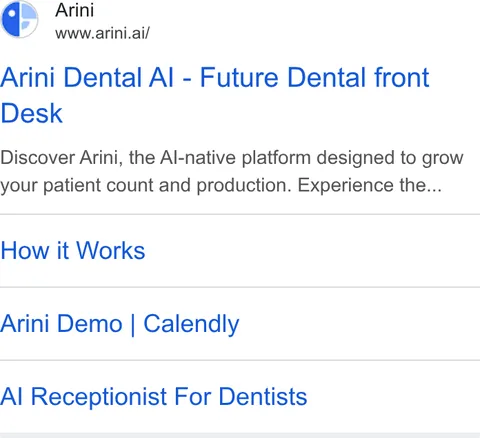This screenshot has height=438, width=480.
Task: Click the Arini favicon logo
Action: click(x=19, y=19)
